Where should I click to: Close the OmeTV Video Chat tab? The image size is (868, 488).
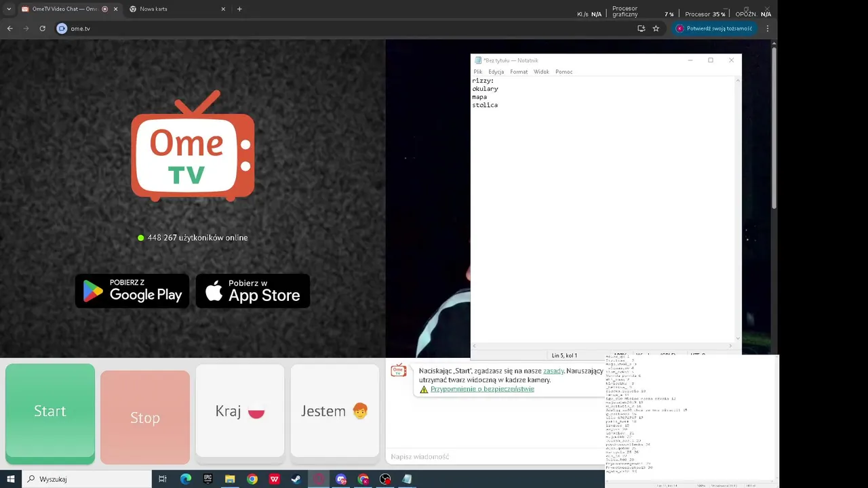(115, 9)
